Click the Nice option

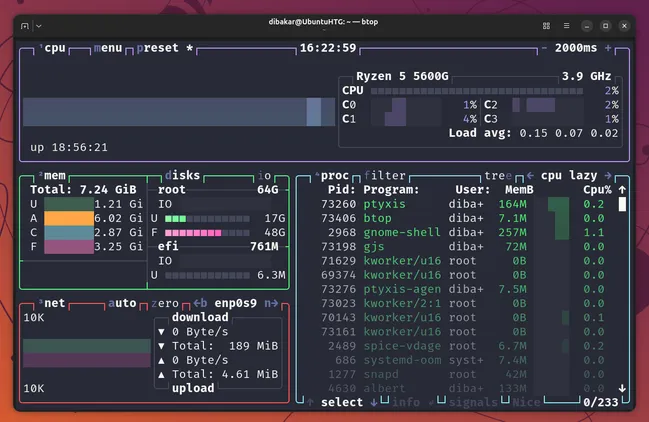(x=526, y=402)
